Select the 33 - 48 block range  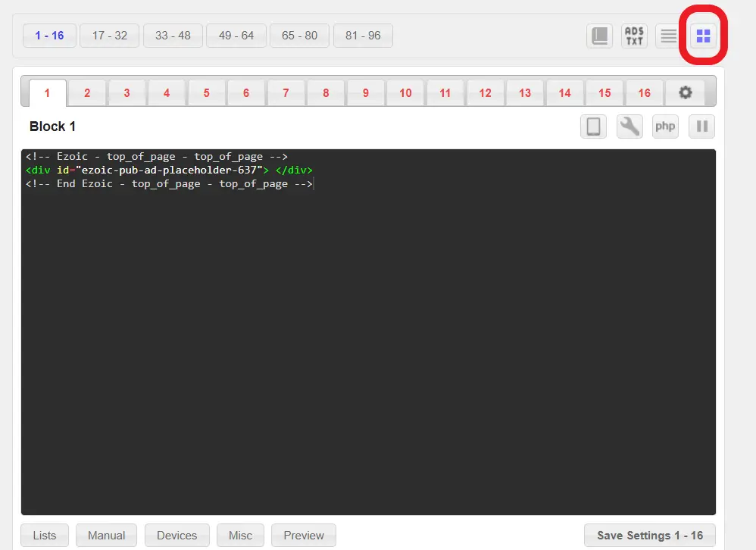173,36
